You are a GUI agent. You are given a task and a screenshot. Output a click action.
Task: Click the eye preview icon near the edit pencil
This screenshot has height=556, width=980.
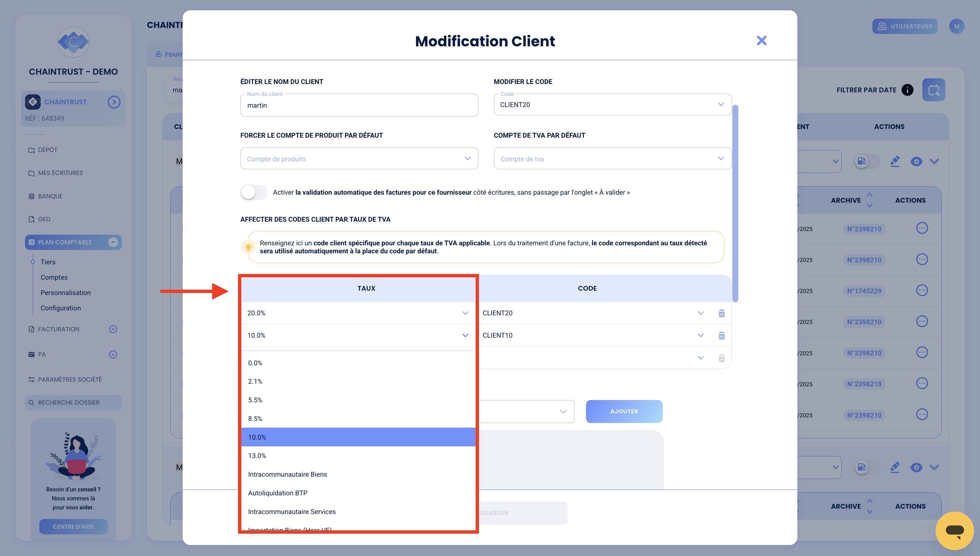tap(917, 161)
